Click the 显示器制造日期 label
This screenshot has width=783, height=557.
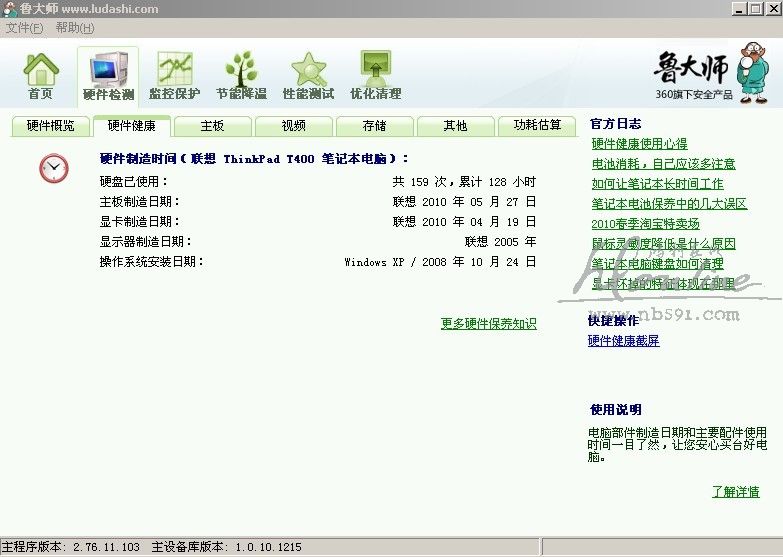(145, 242)
